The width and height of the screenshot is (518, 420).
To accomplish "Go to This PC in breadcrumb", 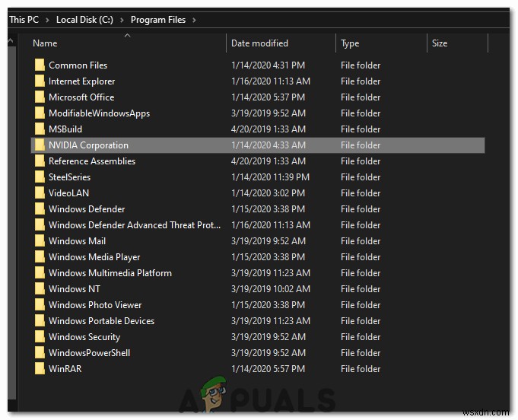I will [24, 20].
